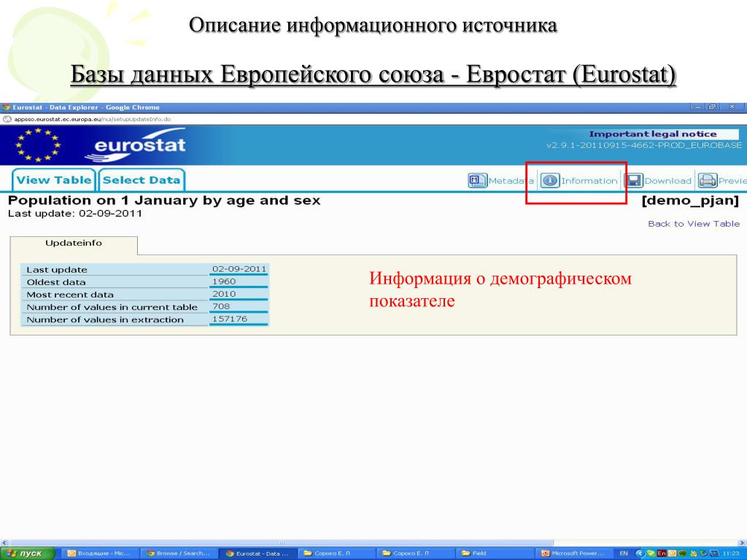This screenshot has width=747, height=560.
Task: Click the horizontal scrollbar thumb
Action: (x=281, y=542)
